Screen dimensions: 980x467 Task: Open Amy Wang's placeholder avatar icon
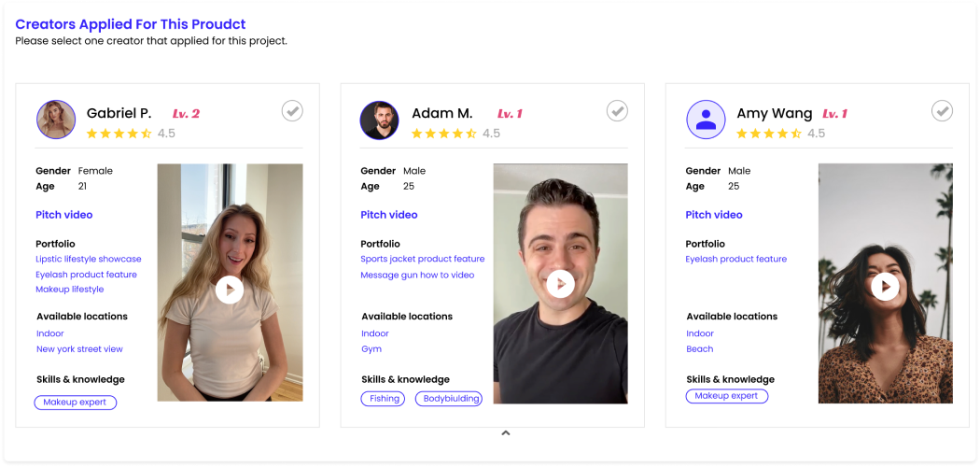(706, 120)
